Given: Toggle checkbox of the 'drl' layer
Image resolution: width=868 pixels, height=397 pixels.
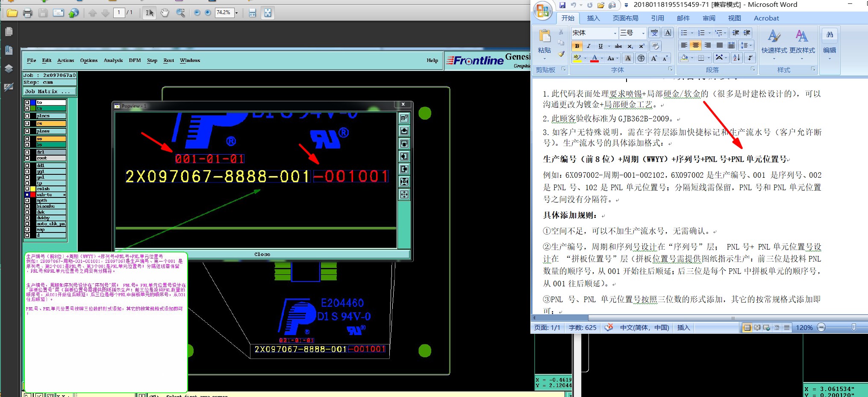Looking at the screenshot, I should (27, 152).
